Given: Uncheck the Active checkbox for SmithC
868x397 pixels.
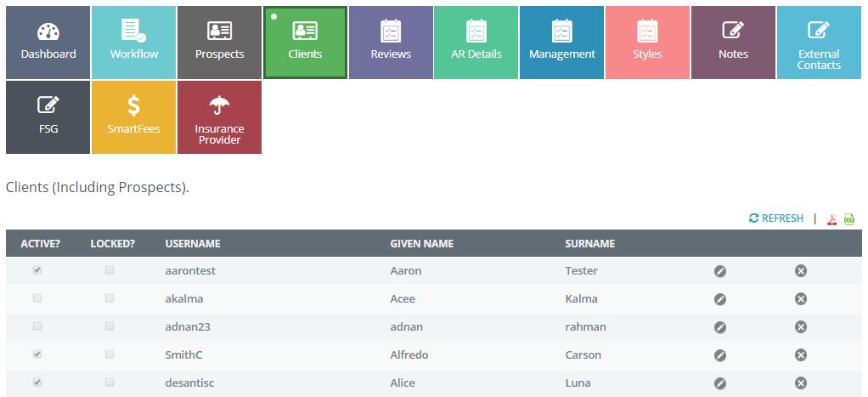Looking at the screenshot, I should click(x=37, y=354).
